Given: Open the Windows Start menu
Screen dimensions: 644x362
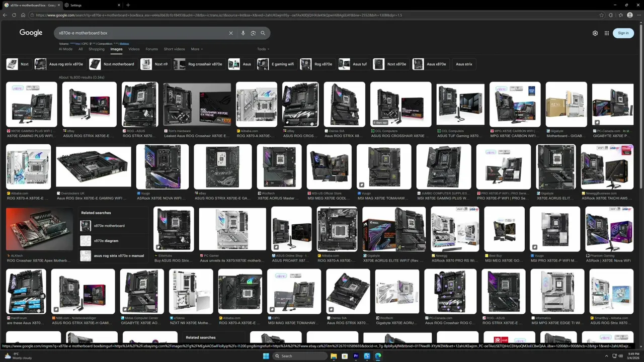Looking at the screenshot, I should (266, 356).
